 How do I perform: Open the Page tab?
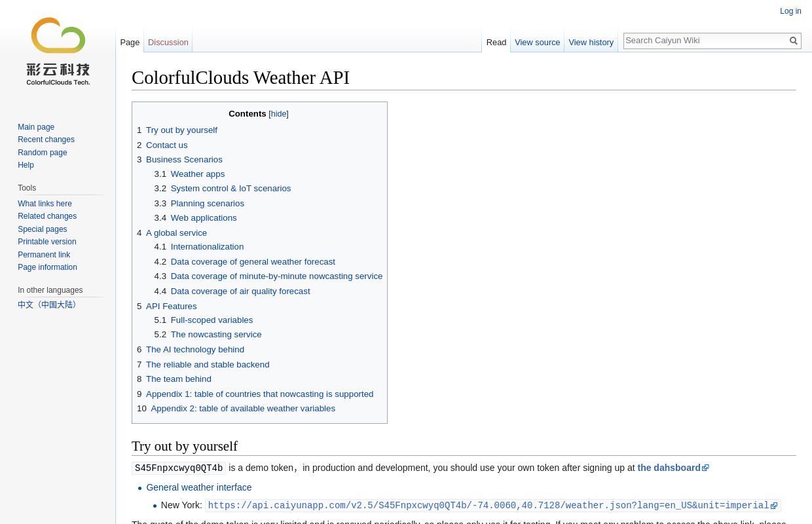click(x=130, y=43)
